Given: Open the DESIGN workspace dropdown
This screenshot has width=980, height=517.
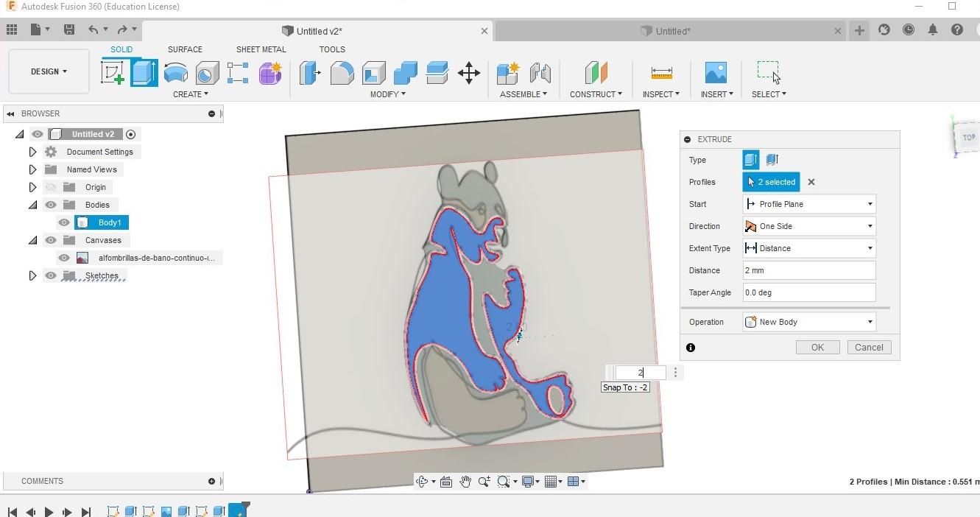Looking at the screenshot, I should point(49,71).
